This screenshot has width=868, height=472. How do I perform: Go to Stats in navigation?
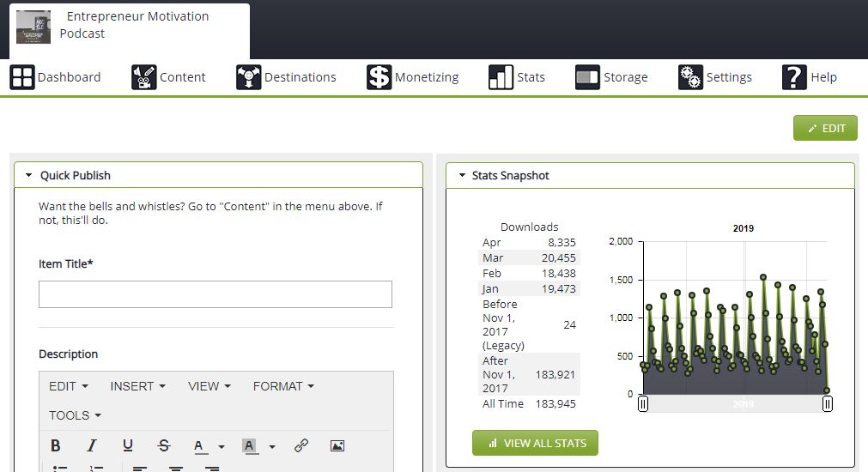[531, 77]
